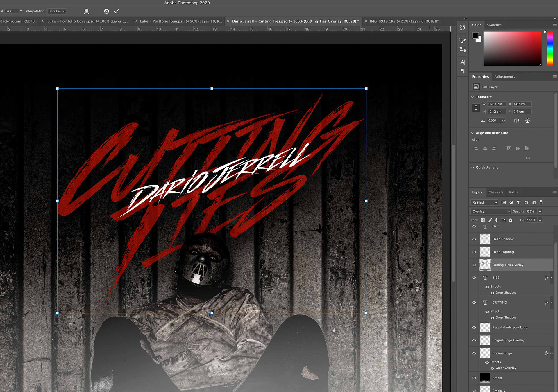Hide the Head Lighting layer
Image resolution: width=558 pixels, height=392 pixels.
[x=474, y=252]
